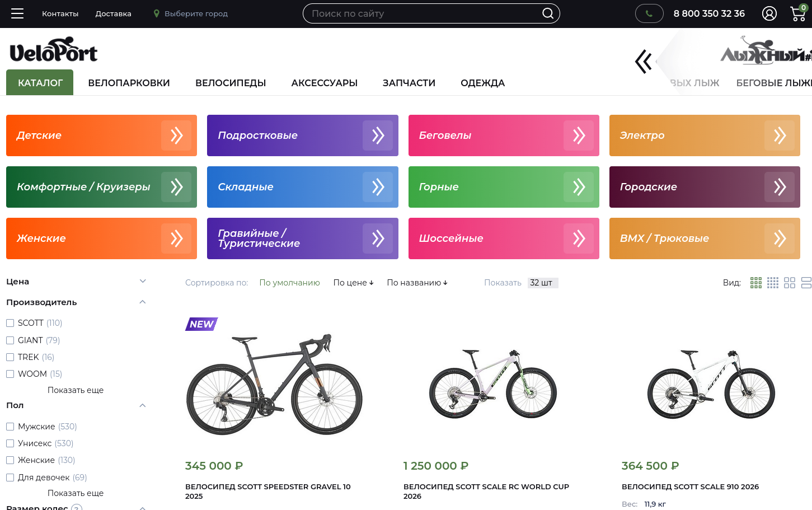
Task: Tick the TREK checkbox
Action: tap(10, 357)
